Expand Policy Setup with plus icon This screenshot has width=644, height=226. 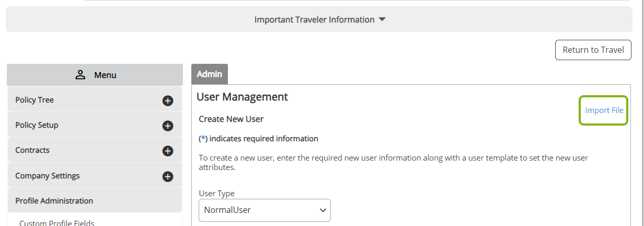coord(168,126)
